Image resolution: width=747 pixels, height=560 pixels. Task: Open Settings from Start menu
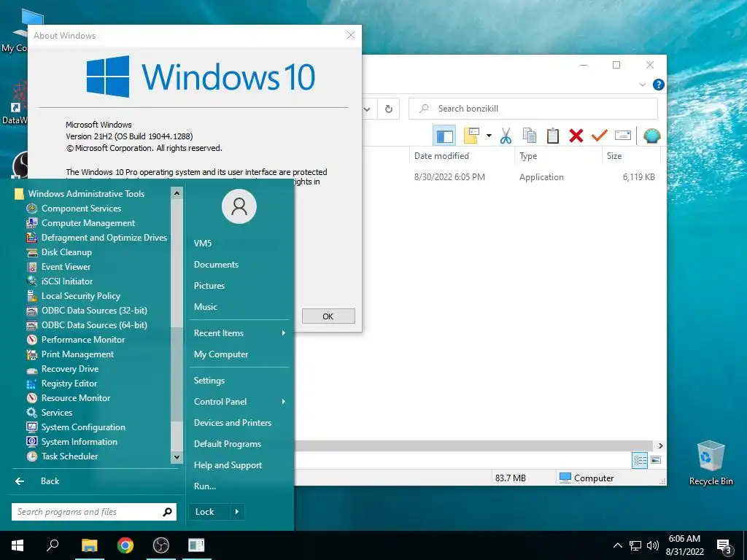209,381
